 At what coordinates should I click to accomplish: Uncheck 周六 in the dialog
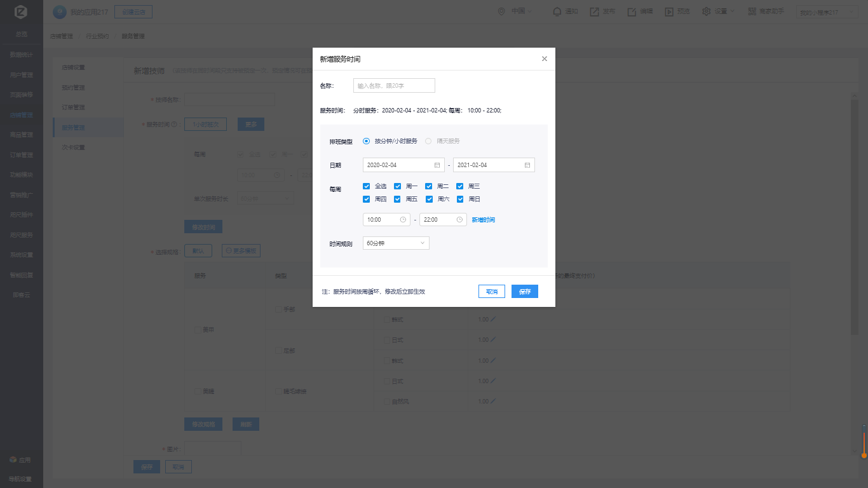tap(428, 199)
